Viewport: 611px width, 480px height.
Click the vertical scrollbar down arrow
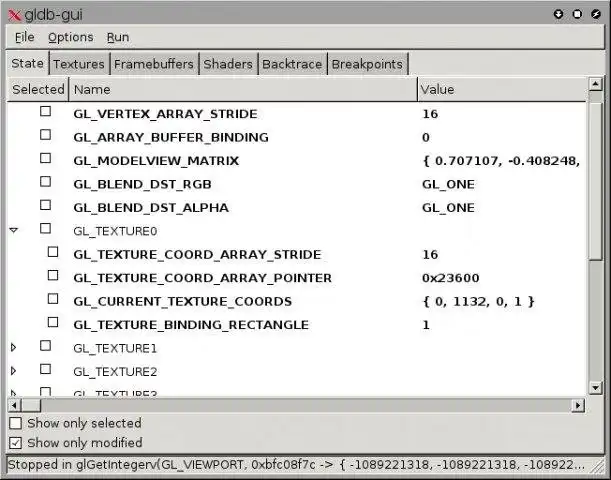pyautogui.click(x=595, y=388)
